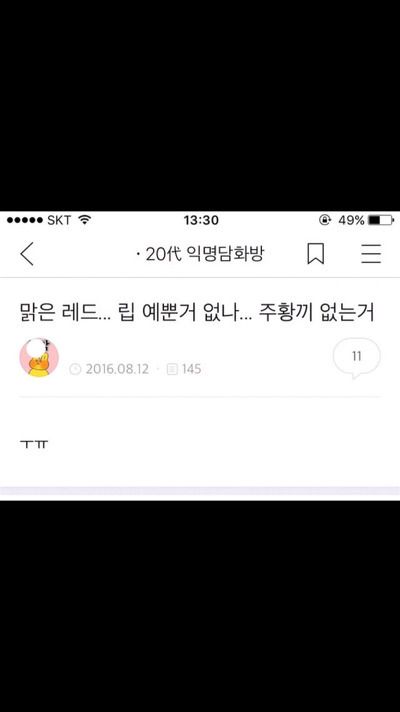
Task: Open the 20代 익명담화방 board title
Action: [200, 254]
